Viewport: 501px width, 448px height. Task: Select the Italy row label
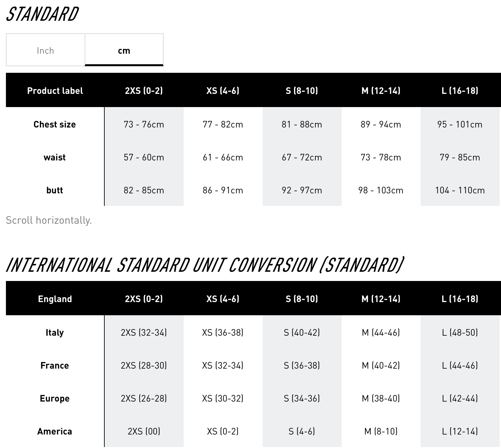click(x=55, y=332)
